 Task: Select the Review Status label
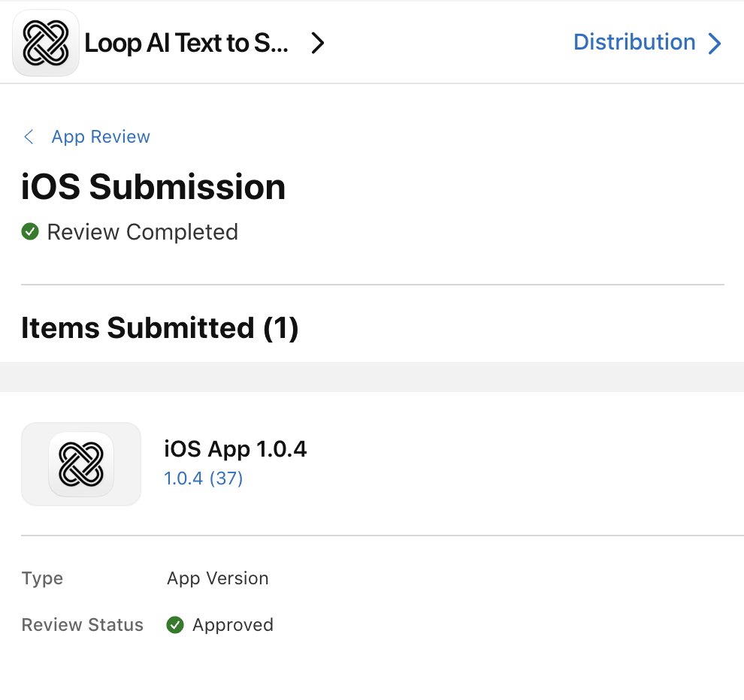point(82,625)
